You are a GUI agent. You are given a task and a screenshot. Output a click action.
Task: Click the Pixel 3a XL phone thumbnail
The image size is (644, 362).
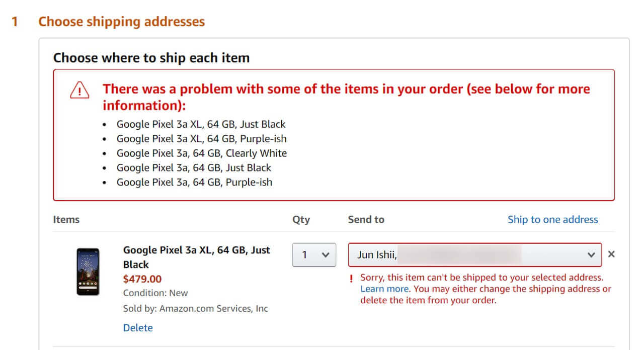coord(88,271)
